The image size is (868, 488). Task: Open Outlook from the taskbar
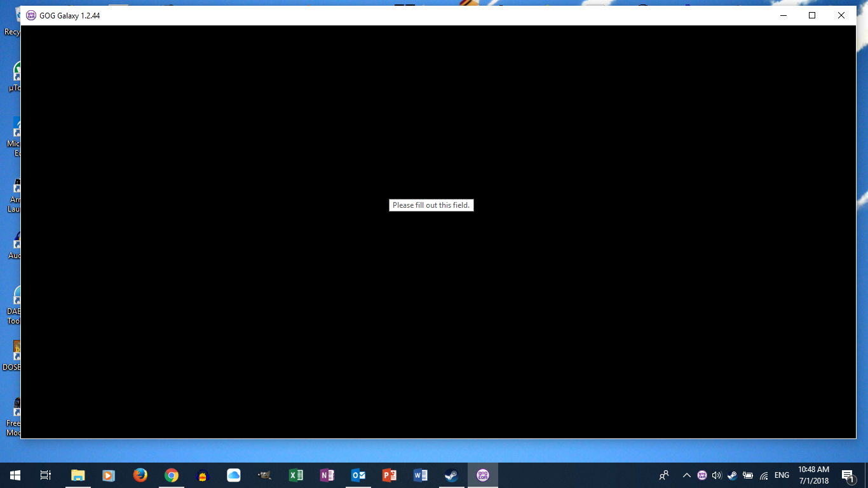pyautogui.click(x=358, y=475)
